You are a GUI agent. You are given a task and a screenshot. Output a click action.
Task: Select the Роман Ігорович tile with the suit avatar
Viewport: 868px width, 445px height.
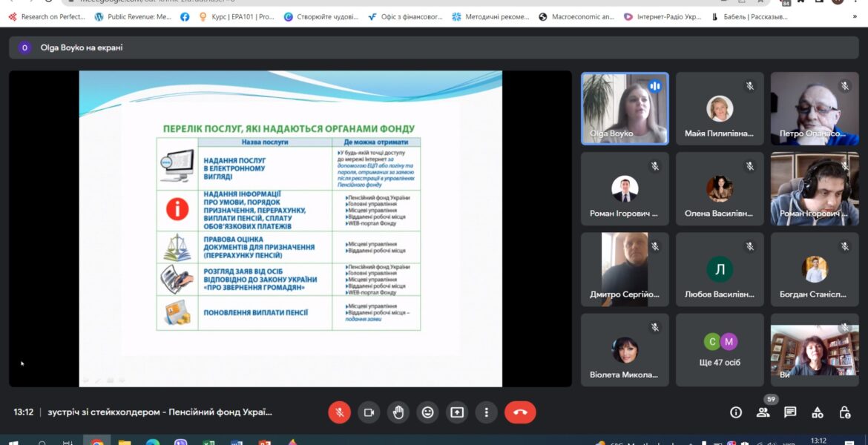tap(625, 188)
